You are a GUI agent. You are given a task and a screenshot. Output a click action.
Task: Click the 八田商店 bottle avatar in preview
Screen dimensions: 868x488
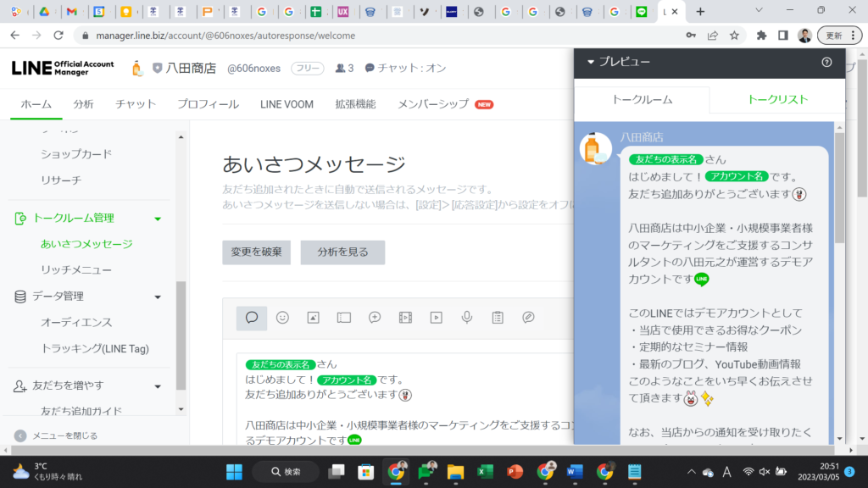pos(595,148)
